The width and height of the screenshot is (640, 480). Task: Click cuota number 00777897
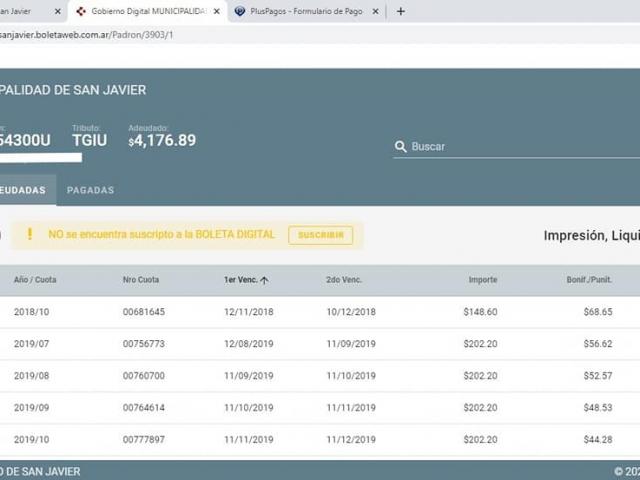144,440
